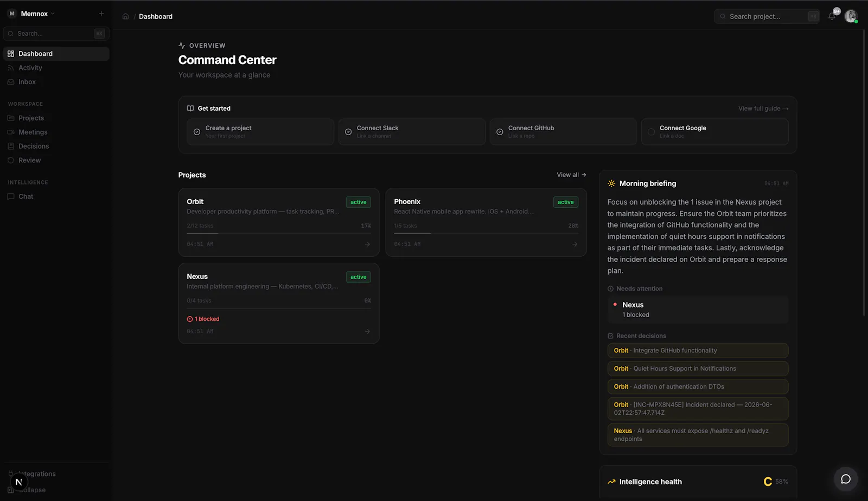Open Nexus 1 blocked attention item
This screenshot has height=501, width=868.
click(698, 309)
